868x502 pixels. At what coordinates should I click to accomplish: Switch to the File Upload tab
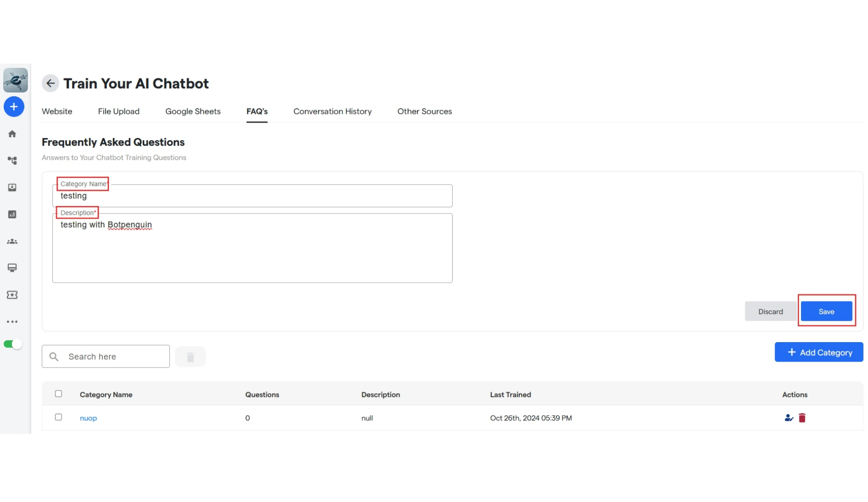(119, 112)
